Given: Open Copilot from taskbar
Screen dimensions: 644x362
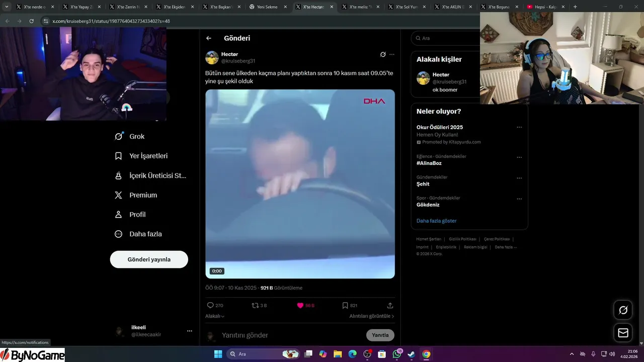Looking at the screenshot, I should 323,354.
